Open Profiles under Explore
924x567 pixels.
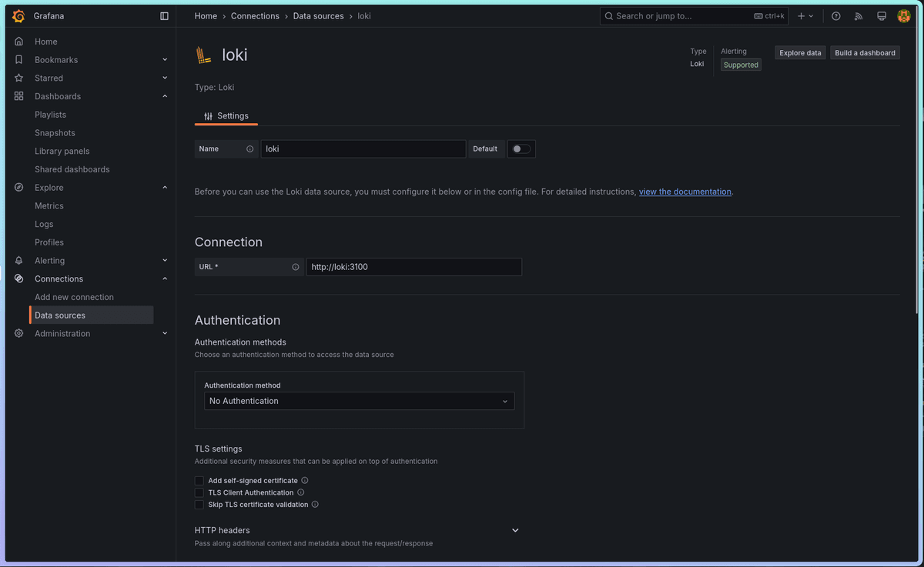coord(49,242)
